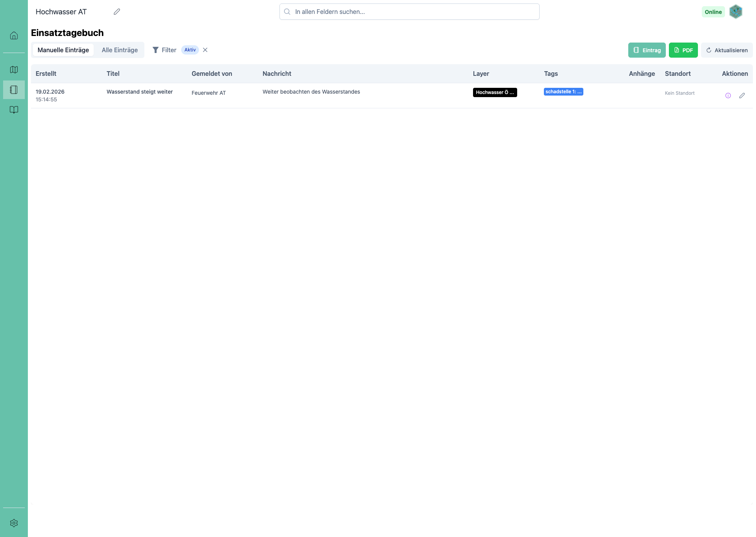Open the book icon in sidebar
Viewport: 756px width, 537px height.
coord(14,110)
